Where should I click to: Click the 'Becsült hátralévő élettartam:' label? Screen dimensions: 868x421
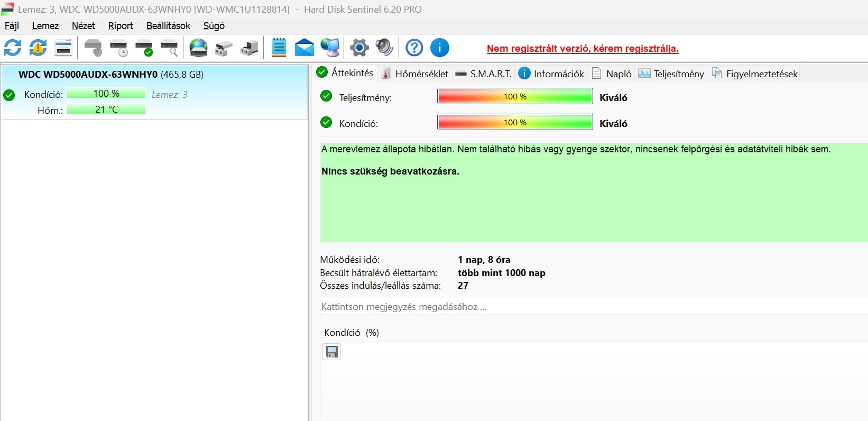tap(378, 273)
